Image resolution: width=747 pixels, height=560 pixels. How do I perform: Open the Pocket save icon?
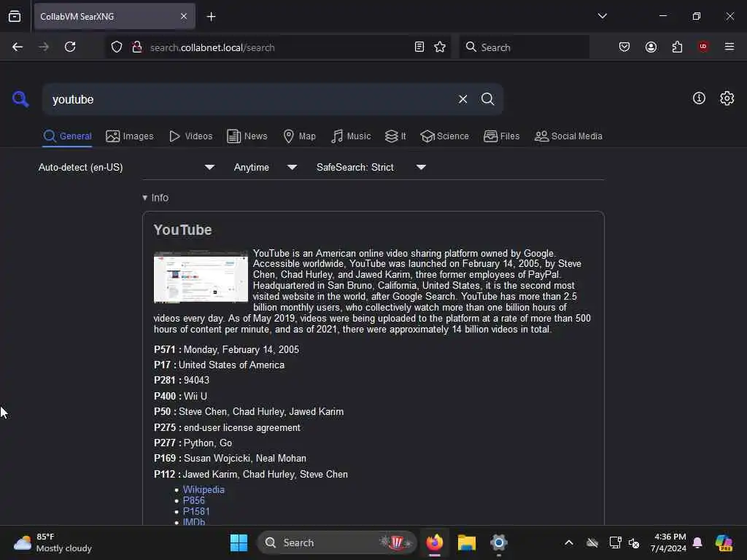(624, 47)
